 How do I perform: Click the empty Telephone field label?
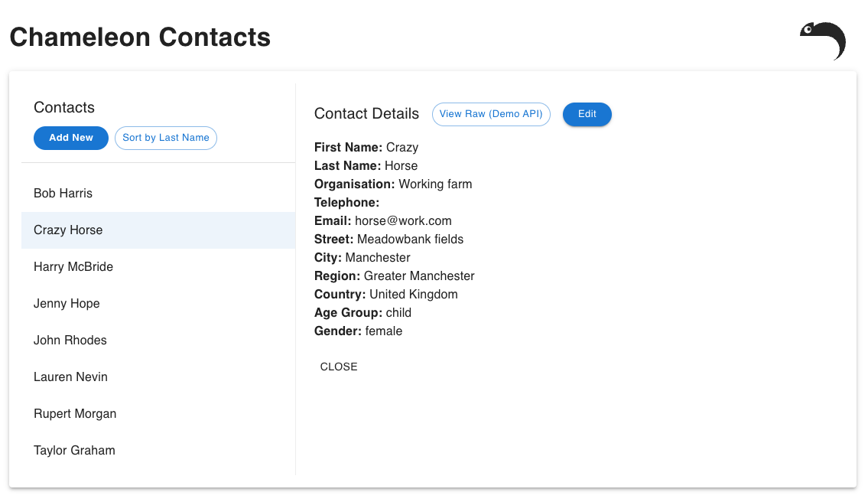tap(346, 203)
